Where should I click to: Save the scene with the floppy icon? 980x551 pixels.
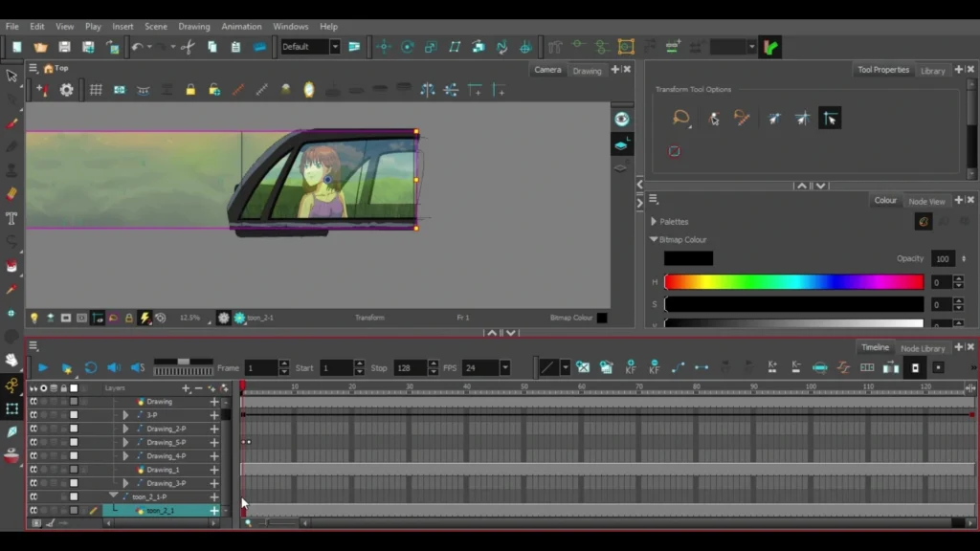coord(64,47)
